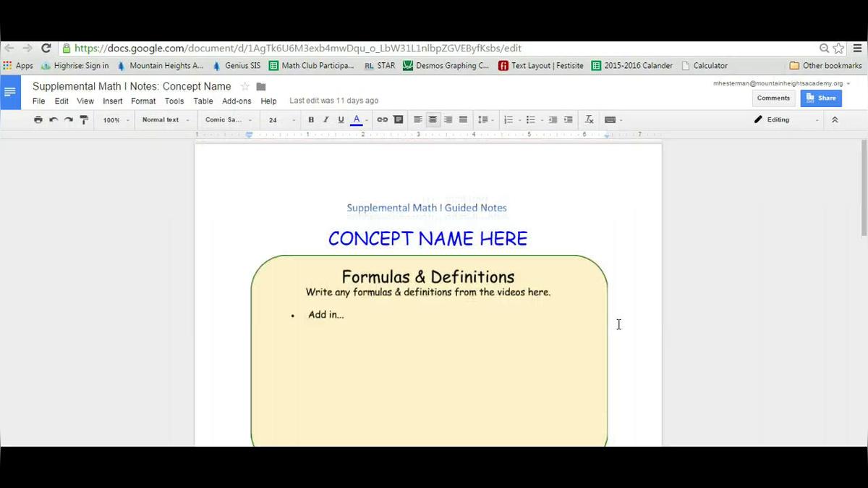
Task: Open the Table menu
Action: 203,101
